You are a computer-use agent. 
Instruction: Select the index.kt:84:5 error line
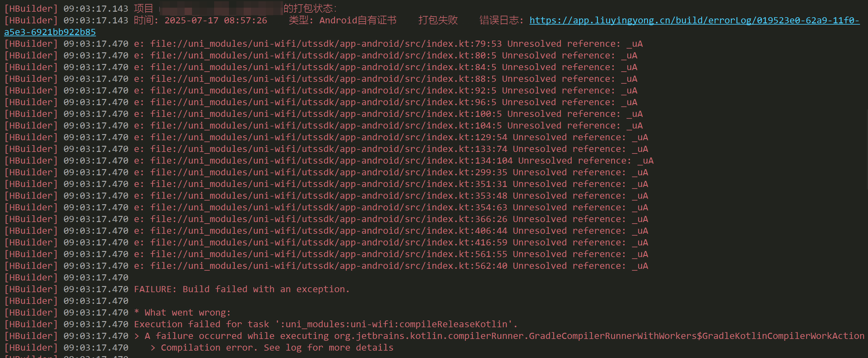click(323, 67)
